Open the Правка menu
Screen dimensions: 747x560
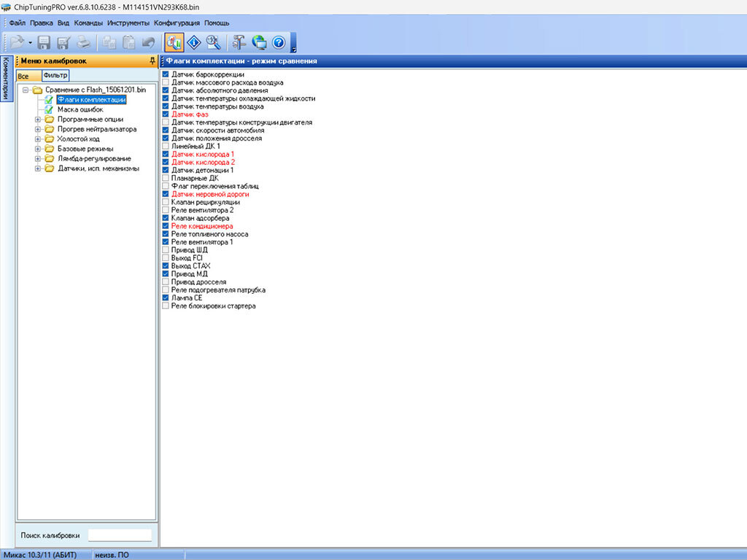(42, 23)
